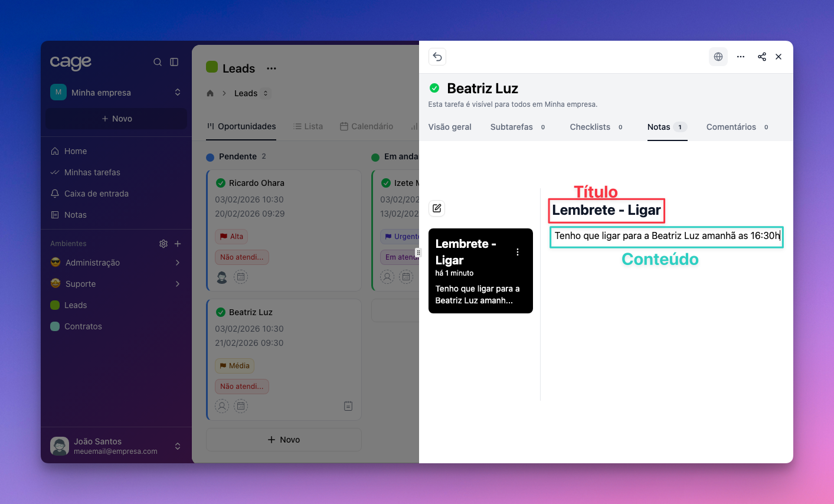The width and height of the screenshot is (834, 504).
Task: Open the three-dot menu in task header
Action: point(741,57)
